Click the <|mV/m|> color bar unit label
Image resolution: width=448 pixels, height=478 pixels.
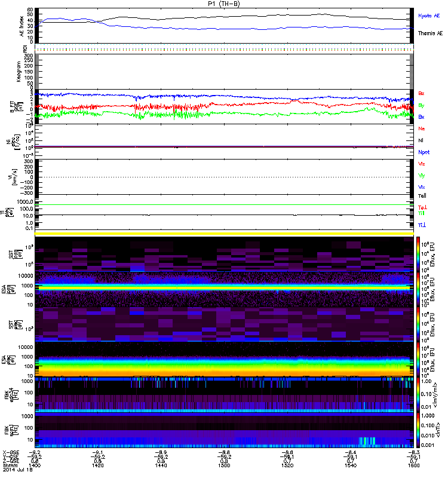(436, 395)
